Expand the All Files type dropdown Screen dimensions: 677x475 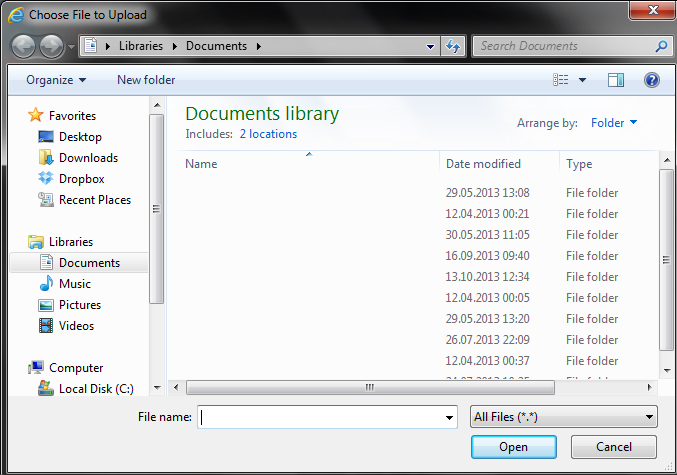pos(563,417)
